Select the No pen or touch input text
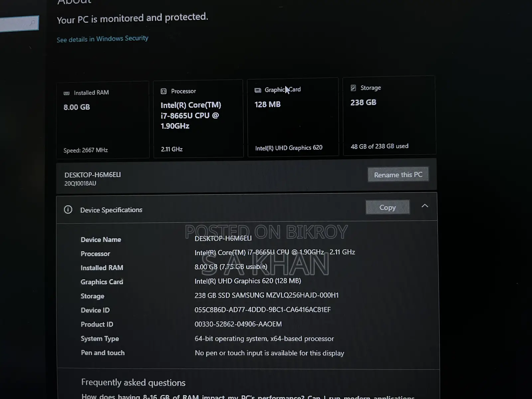 [269, 353]
